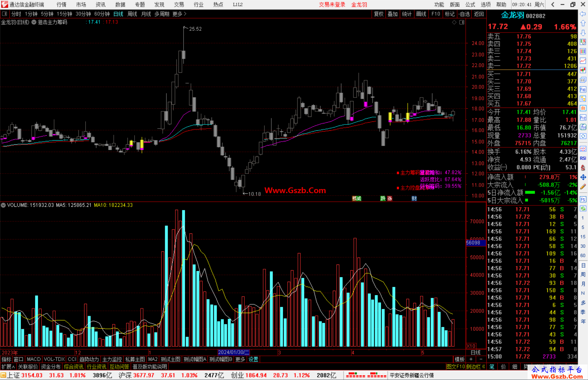The width and height of the screenshot is (588, 380).
Task: Click the 2024/01/30 date marker on timeline
Action: point(234,352)
